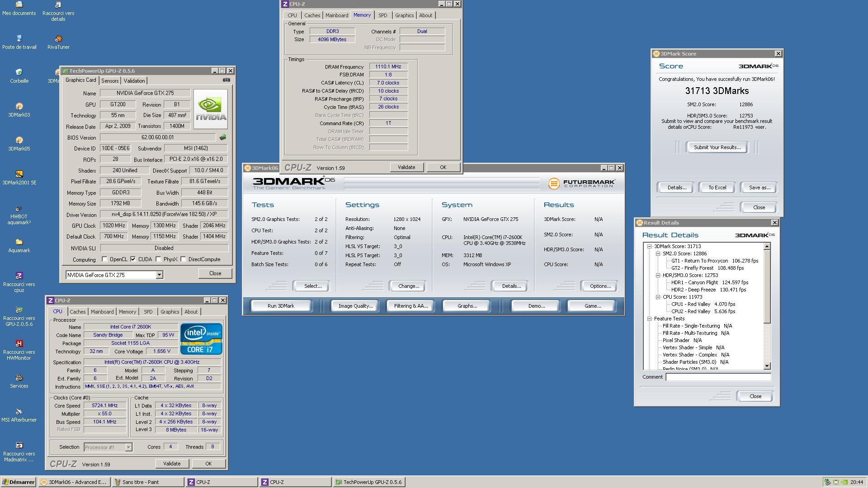Click the Change... button under Settings
Viewport: 868px width, 488px height.
click(x=409, y=286)
